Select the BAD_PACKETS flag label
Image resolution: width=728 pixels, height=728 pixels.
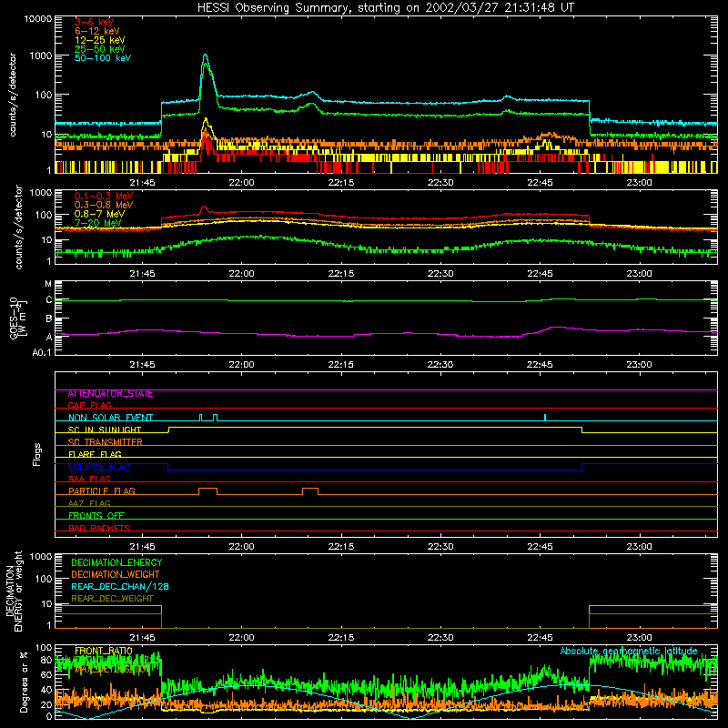(x=99, y=528)
